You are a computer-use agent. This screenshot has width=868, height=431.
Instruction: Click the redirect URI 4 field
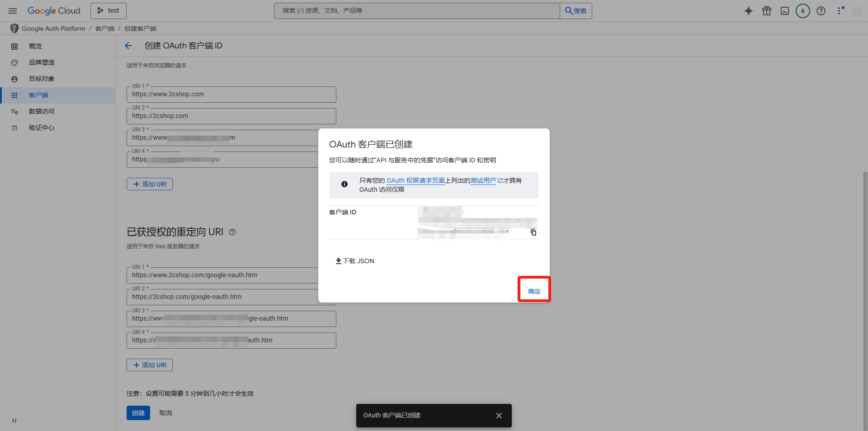click(231, 340)
